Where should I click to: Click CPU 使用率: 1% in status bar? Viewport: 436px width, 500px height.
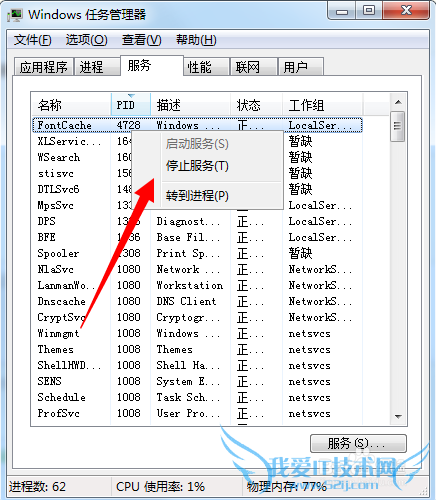coord(160,487)
